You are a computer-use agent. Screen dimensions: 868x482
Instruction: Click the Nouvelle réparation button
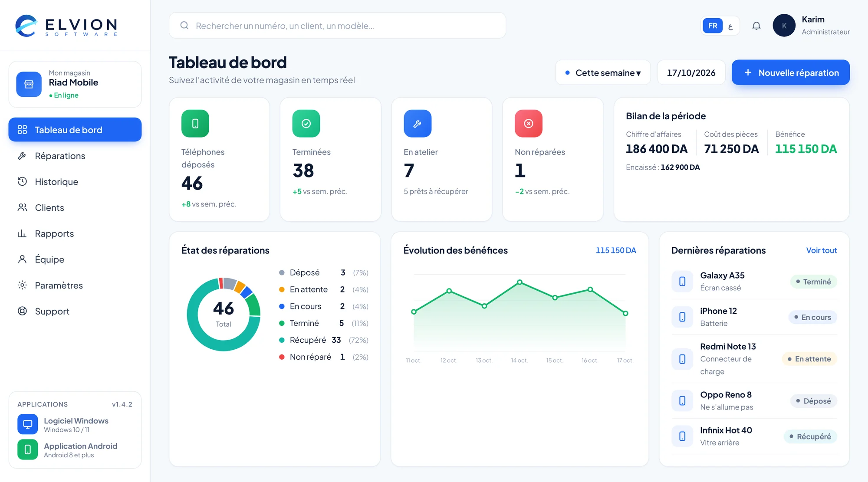[x=790, y=72]
